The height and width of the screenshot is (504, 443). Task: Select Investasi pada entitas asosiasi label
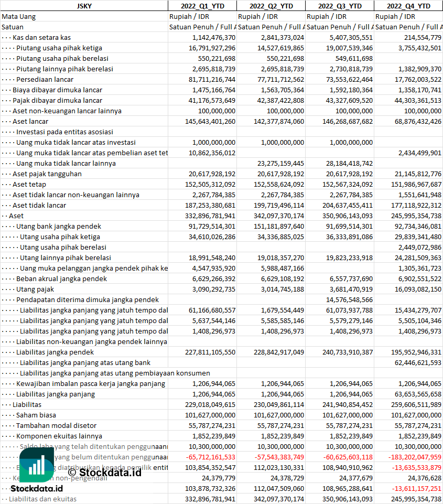pos(64,132)
